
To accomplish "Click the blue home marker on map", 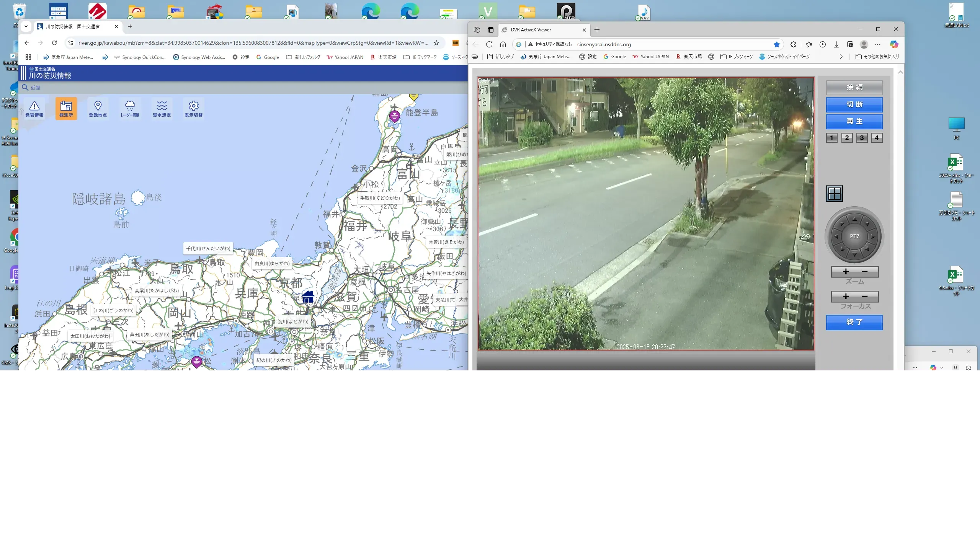I will (x=308, y=297).
